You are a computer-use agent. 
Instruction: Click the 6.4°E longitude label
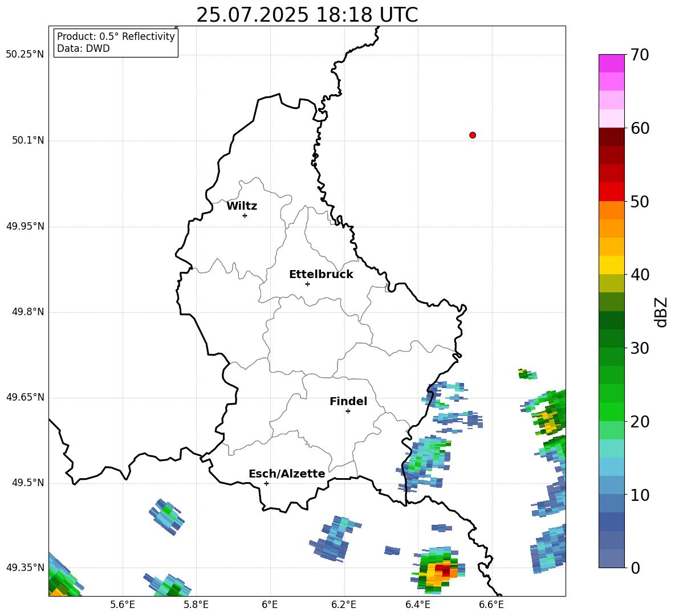[x=417, y=605]
